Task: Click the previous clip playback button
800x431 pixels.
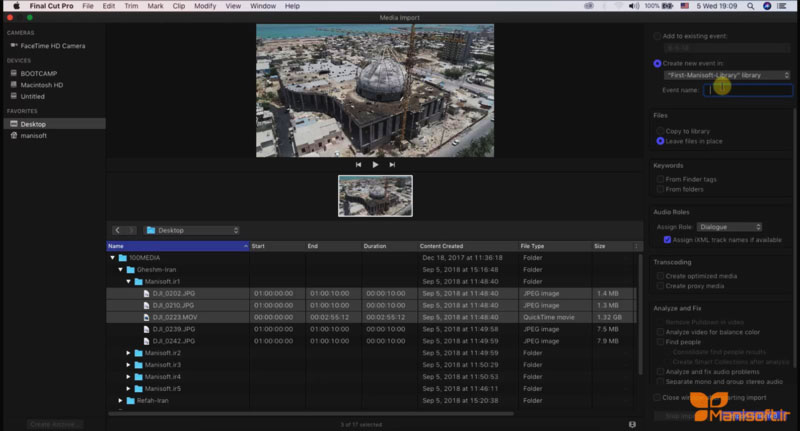Action: pos(358,165)
